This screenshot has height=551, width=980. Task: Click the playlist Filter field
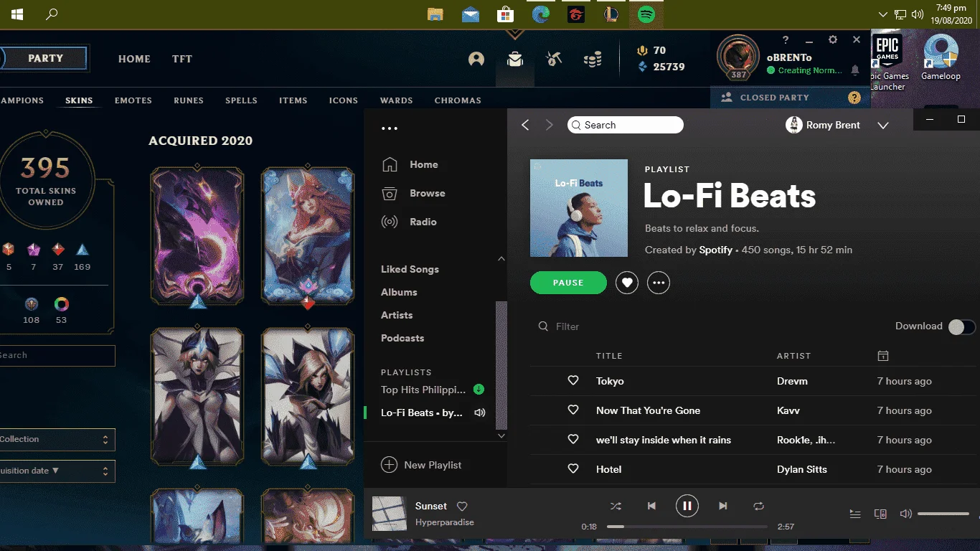pyautogui.click(x=567, y=326)
